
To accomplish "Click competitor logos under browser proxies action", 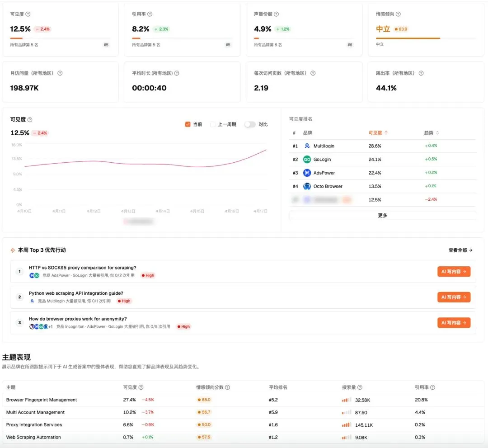I will click(41, 326).
